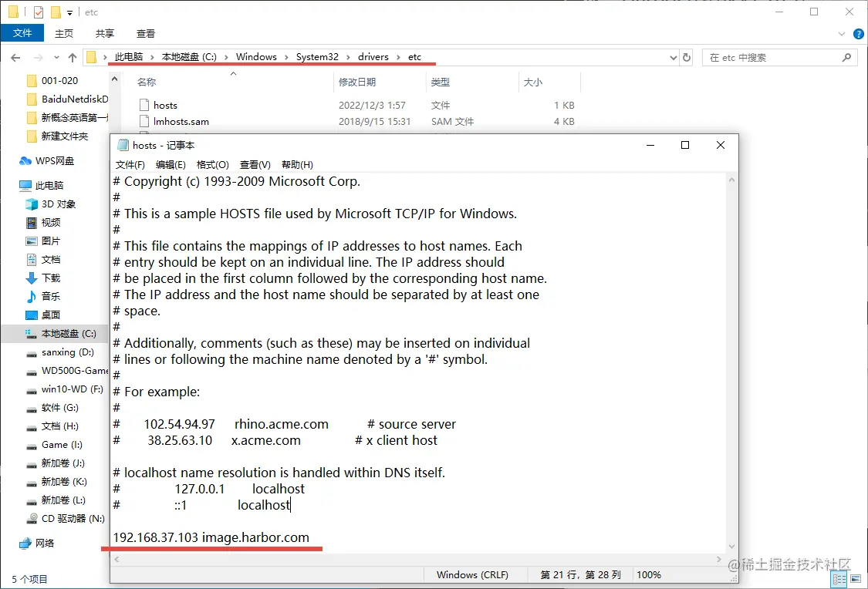Open 文档 folder icon
The width and height of the screenshot is (868, 589).
coord(32,259)
